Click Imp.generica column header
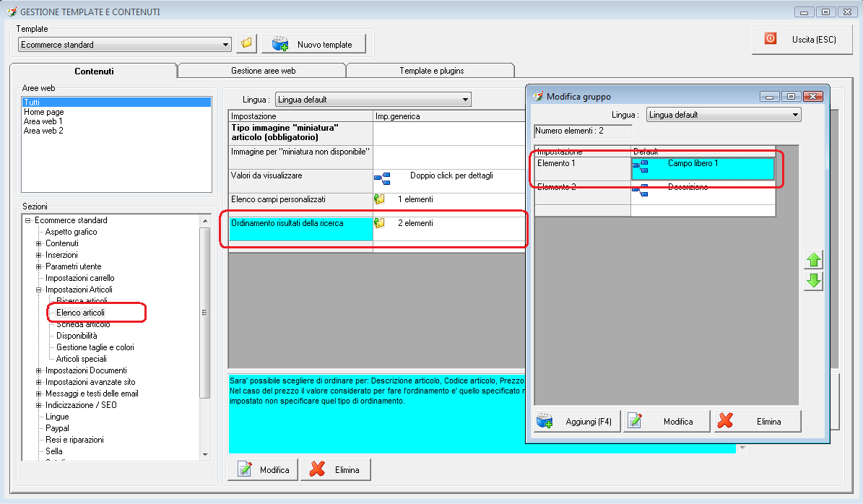This screenshot has height=504, width=863. [x=449, y=116]
